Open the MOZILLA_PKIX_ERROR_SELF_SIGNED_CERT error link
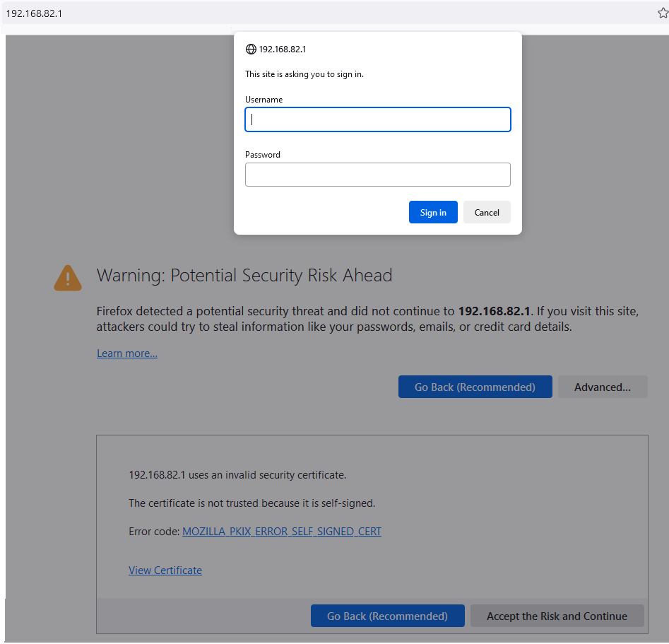669x644 pixels. tap(282, 531)
